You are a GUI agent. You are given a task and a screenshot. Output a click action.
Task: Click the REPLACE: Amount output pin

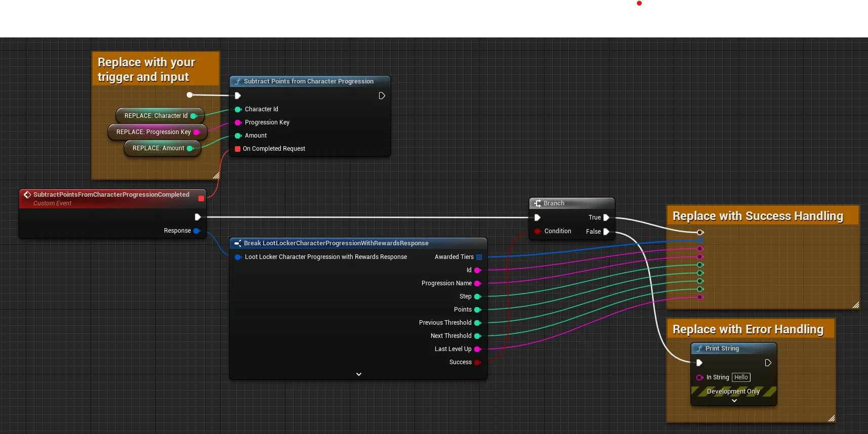point(190,148)
